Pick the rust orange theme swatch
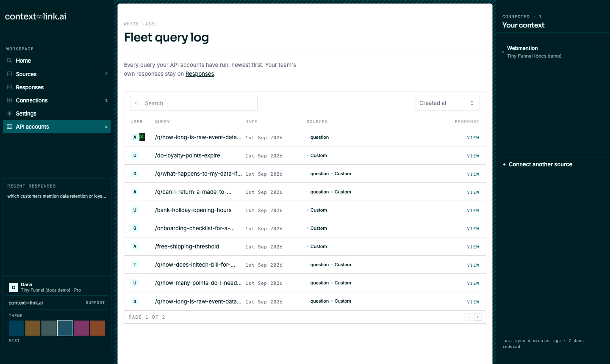The height and width of the screenshot is (364, 610). (97, 328)
